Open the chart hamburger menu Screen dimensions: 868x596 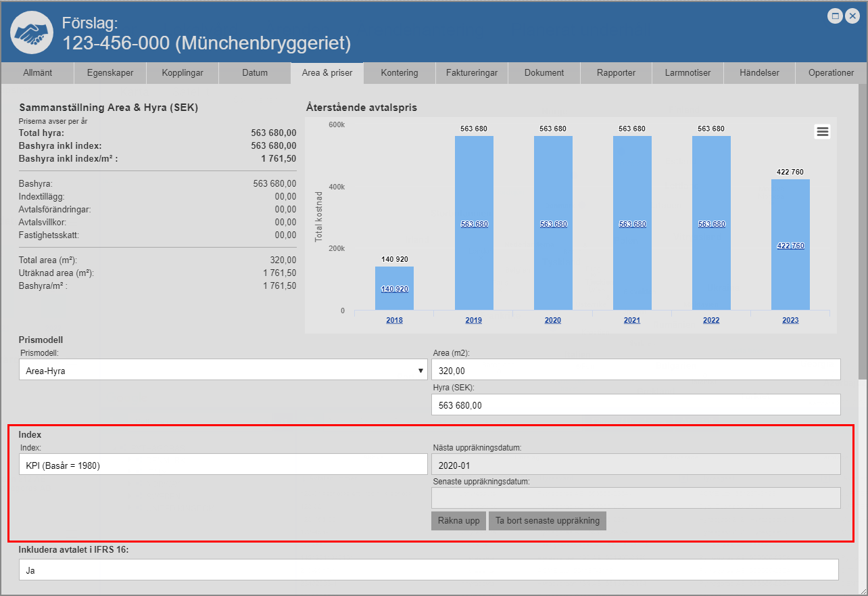822,132
